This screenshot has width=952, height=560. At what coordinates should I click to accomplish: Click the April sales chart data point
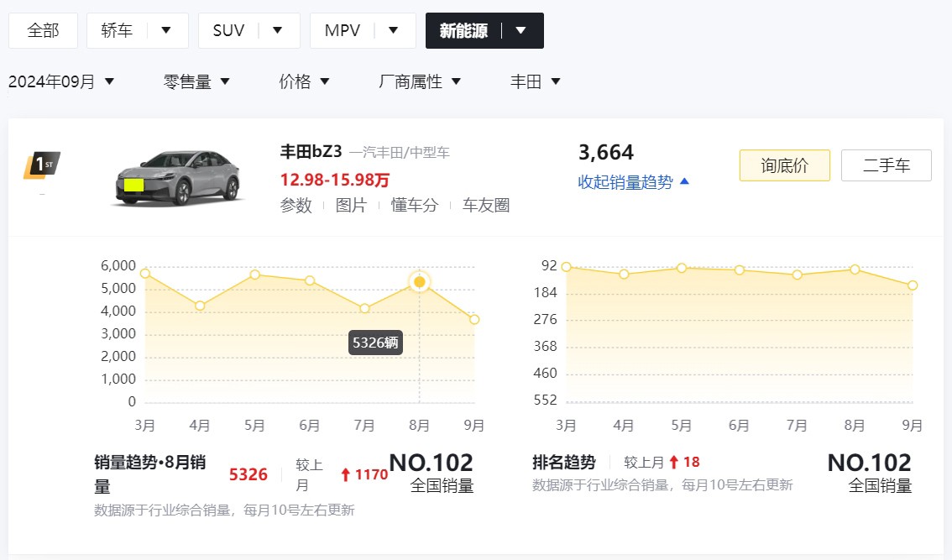coord(200,306)
